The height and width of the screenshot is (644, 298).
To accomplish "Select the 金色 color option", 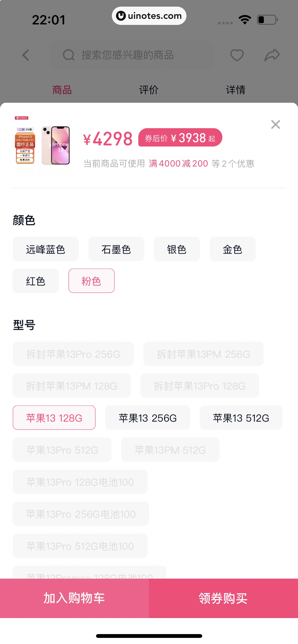I will click(x=232, y=249).
